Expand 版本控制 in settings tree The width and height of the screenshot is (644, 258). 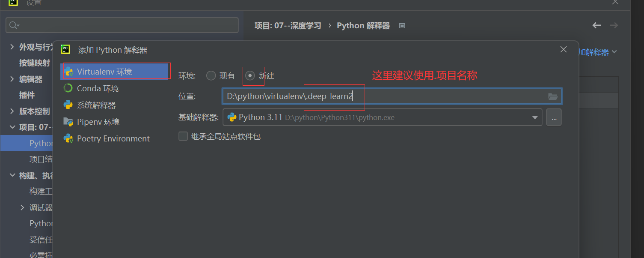coord(12,111)
